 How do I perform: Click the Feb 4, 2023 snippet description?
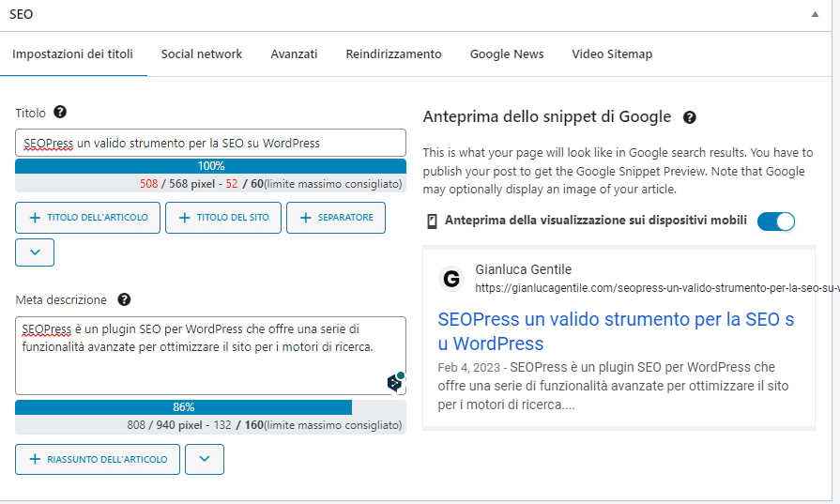[613, 386]
